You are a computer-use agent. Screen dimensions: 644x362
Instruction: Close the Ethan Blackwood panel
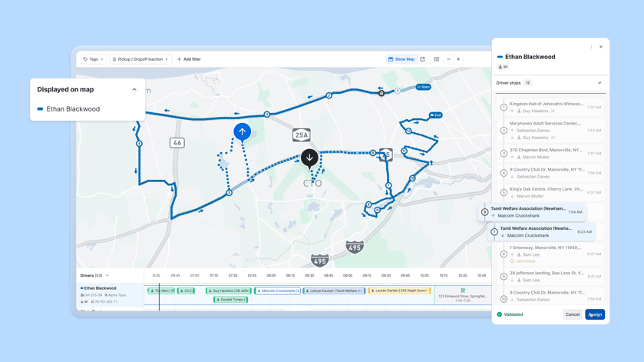(601, 47)
